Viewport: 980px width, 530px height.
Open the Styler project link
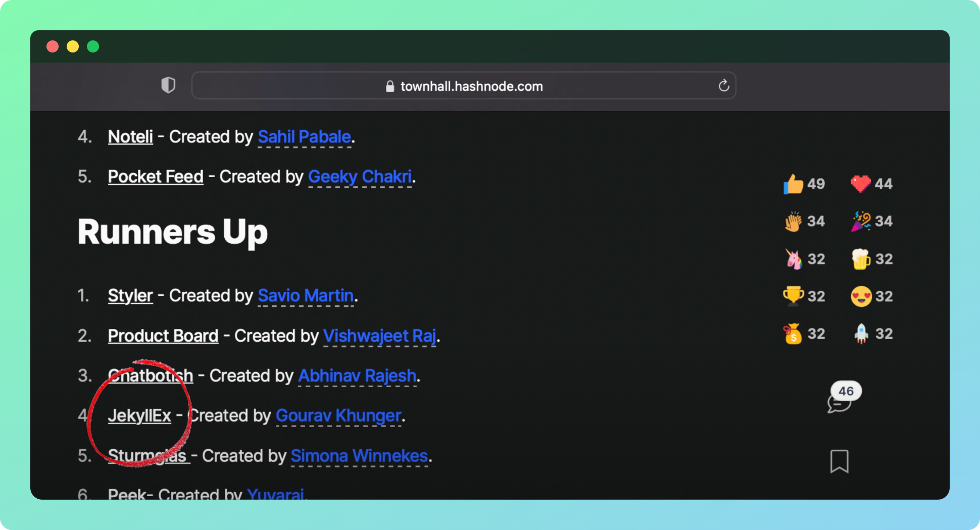tap(130, 296)
